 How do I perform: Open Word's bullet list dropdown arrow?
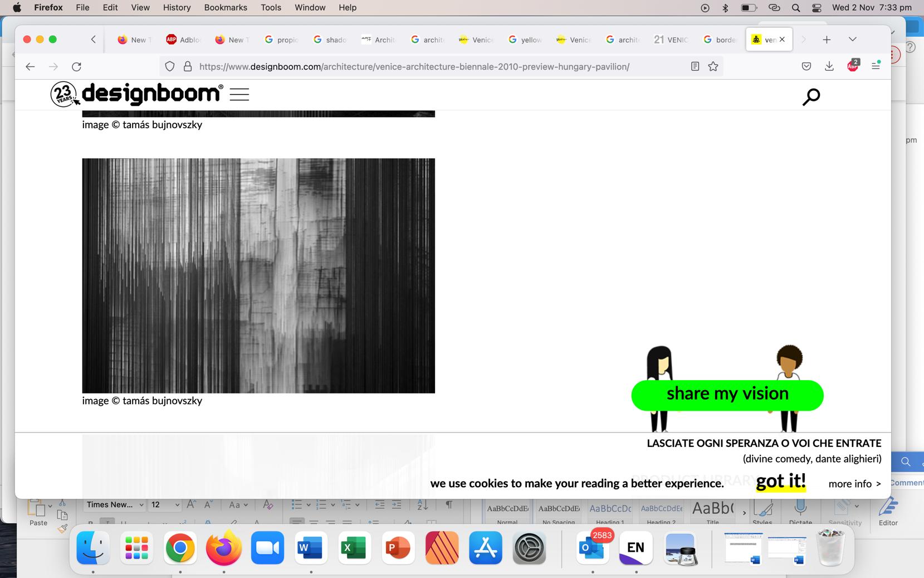[x=309, y=505]
